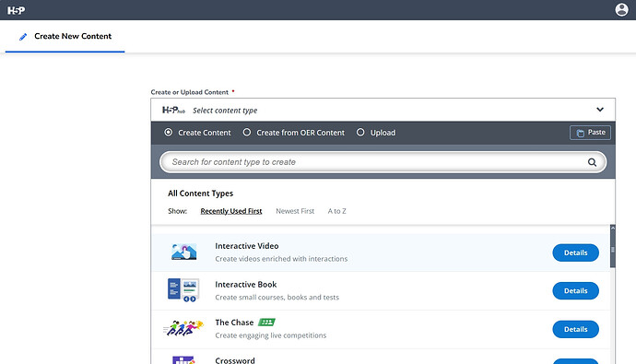Click The Chase runners thumbnail icon
The width and height of the screenshot is (636, 364).
pos(183,328)
